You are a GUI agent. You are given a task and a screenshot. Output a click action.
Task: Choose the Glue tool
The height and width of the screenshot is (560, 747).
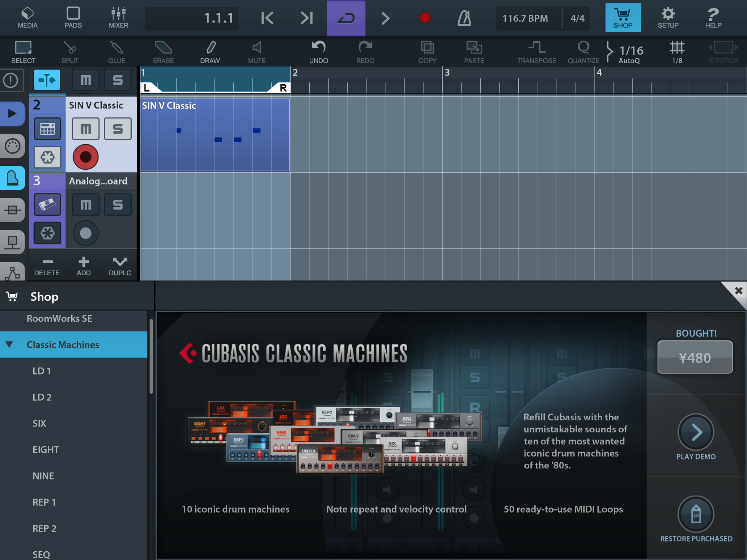pos(117,52)
